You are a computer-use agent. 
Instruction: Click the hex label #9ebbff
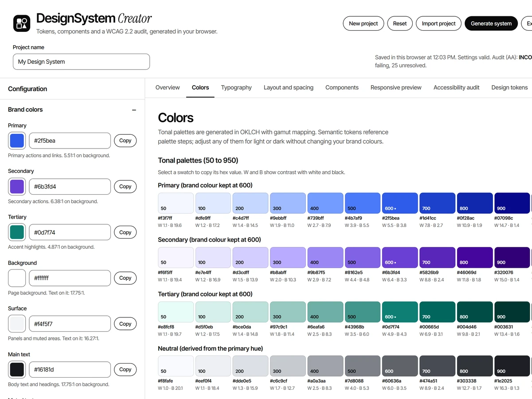[x=278, y=218]
